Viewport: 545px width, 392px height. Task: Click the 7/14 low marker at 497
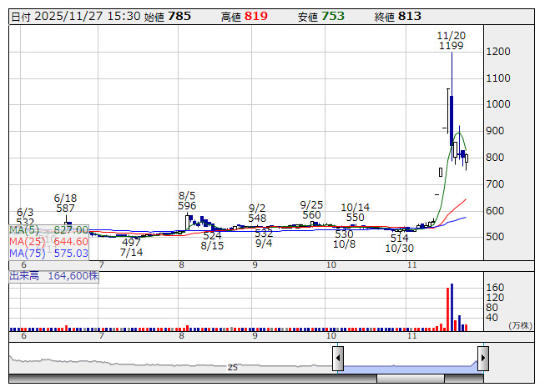[x=131, y=247]
